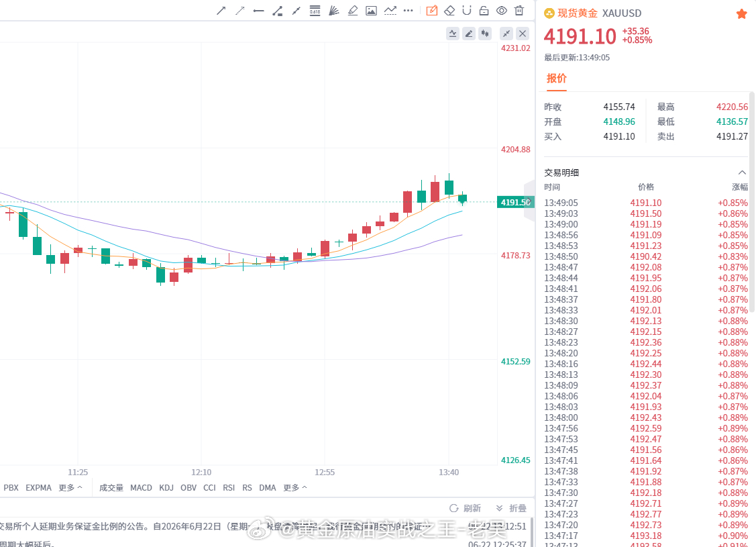Insert an image onto the chart
The image size is (756, 547).
[x=371, y=11]
